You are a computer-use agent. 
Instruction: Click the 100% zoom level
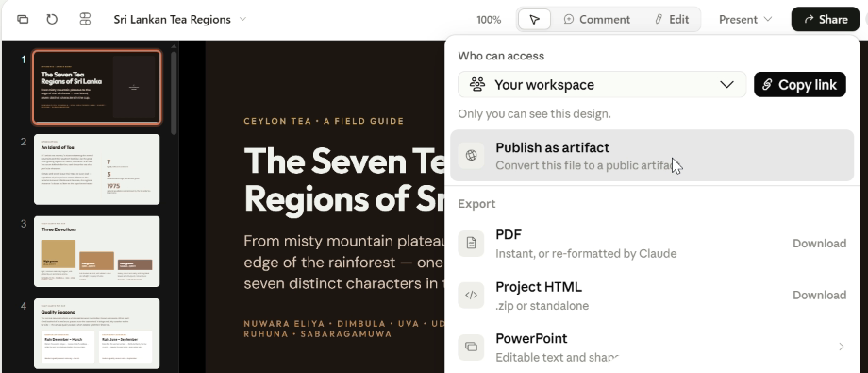pos(489,20)
